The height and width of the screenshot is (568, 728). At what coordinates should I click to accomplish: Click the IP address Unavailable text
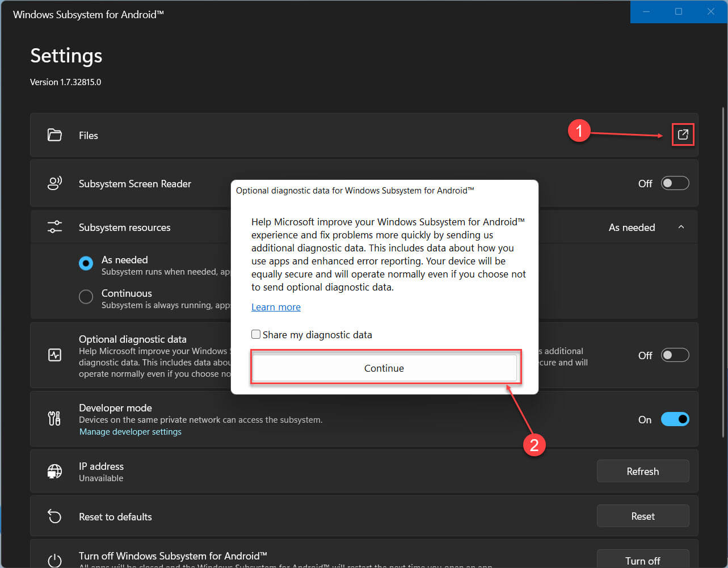101,478
